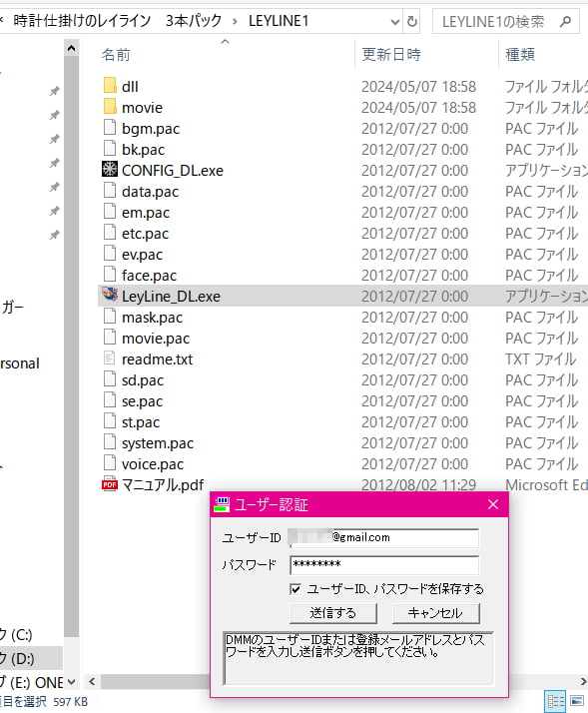This screenshot has width=588, height=713.
Task: Click the パスワード input field
Action: tap(383, 565)
